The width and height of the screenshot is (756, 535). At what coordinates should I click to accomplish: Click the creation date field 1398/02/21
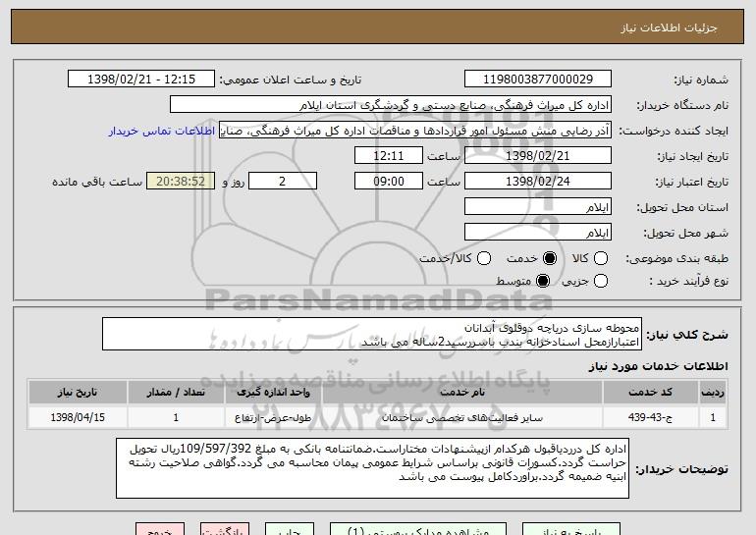tap(538, 156)
